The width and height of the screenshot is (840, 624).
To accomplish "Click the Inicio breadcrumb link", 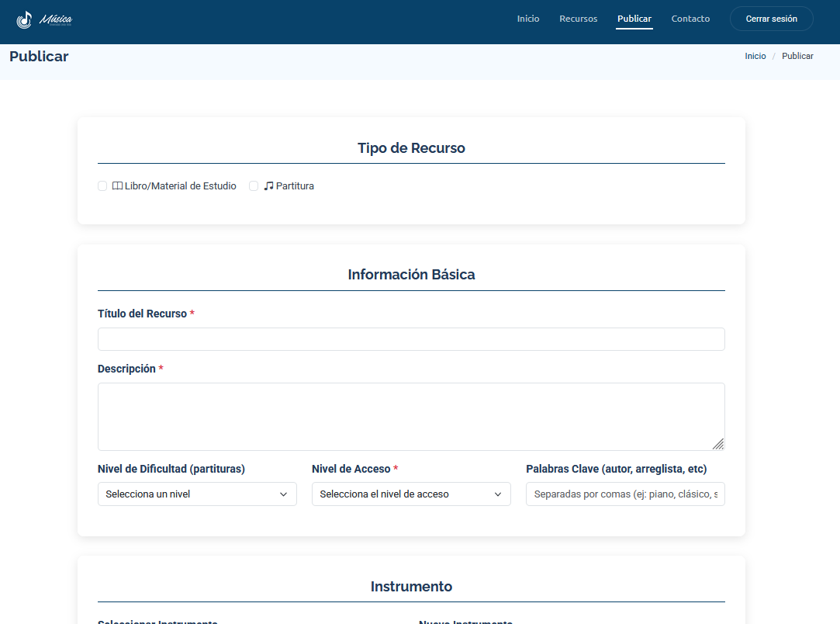I will [755, 56].
